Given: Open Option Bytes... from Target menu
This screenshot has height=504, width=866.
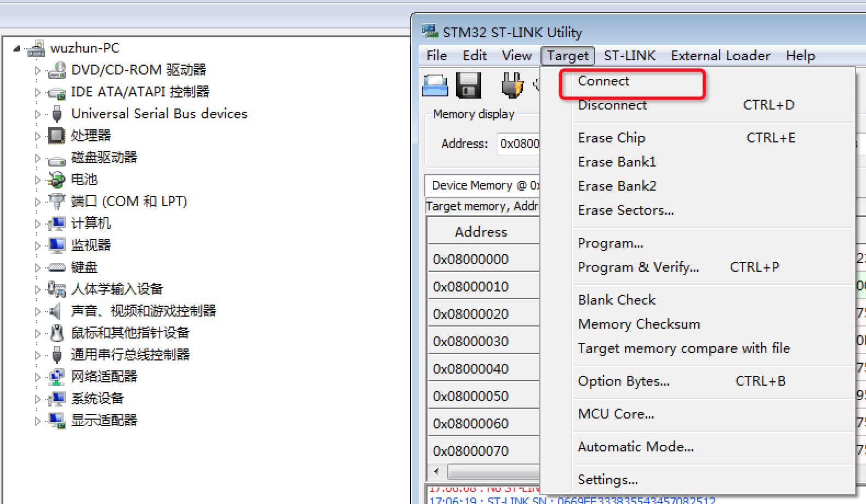Looking at the screenshot, I should click(x=698, y=381).
